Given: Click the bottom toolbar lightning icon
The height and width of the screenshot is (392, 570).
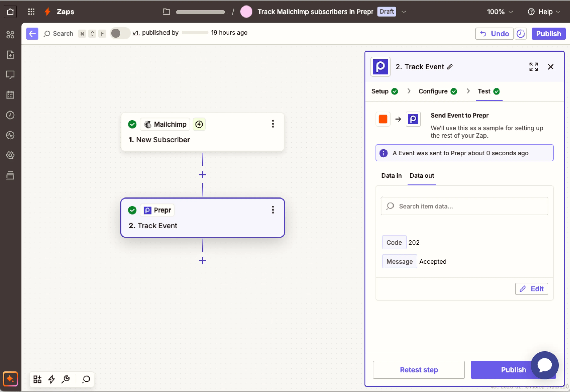Looking at the screenshot, I should [x=52, y=380].
